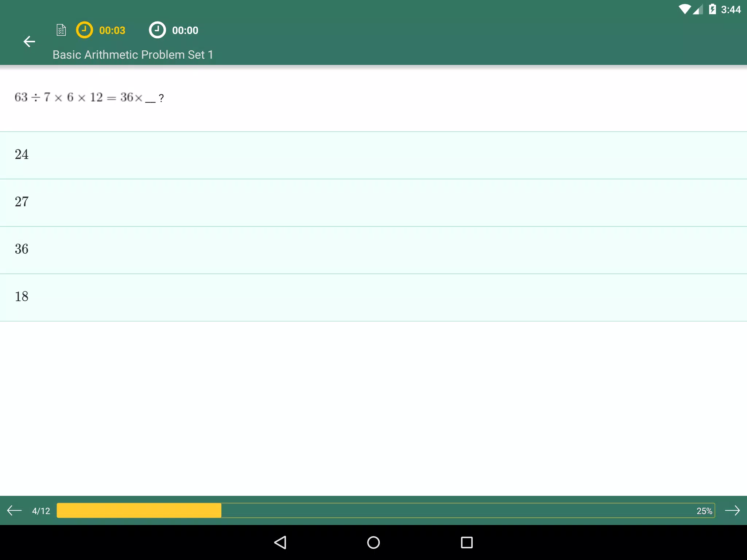Go to the next question arrow
Screen dimensions: 747x560
[x=732, y=510]
